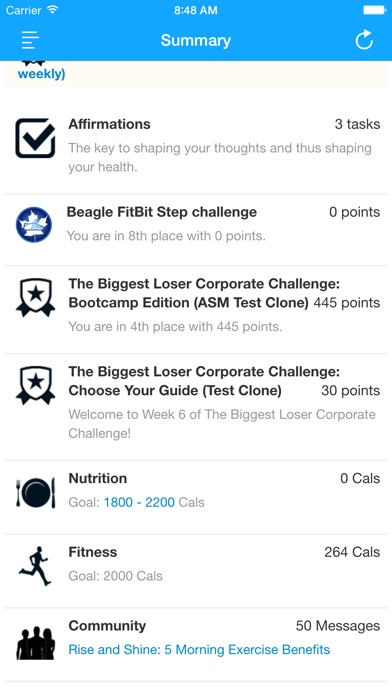Select the Fitness 264 Cals value
The height and width of the screenshot is (696, 392).
click(x=352, y=552)
